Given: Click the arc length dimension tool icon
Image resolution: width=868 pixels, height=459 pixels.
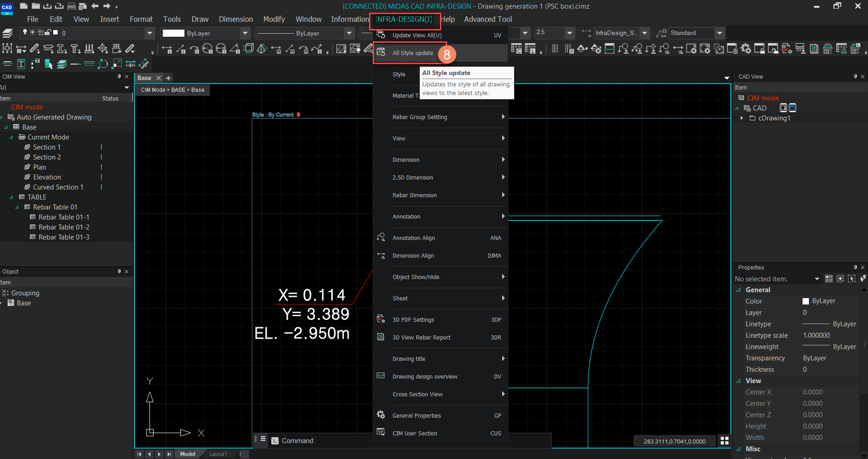Looking at the screenshot, I should (x=194, y=49).
